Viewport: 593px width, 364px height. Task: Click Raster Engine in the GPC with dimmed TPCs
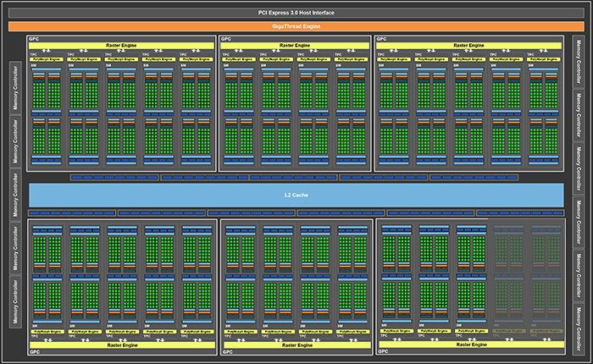[x=471, y=345]
